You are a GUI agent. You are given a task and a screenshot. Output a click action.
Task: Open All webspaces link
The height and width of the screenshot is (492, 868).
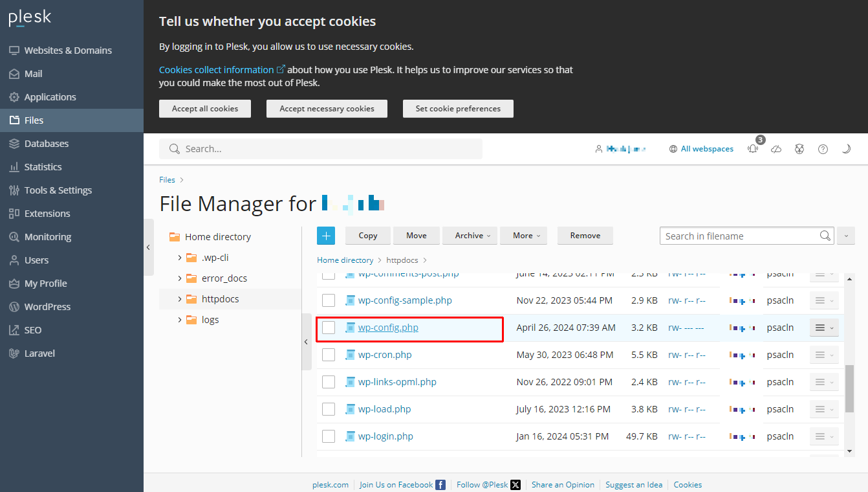coord(707,149)
